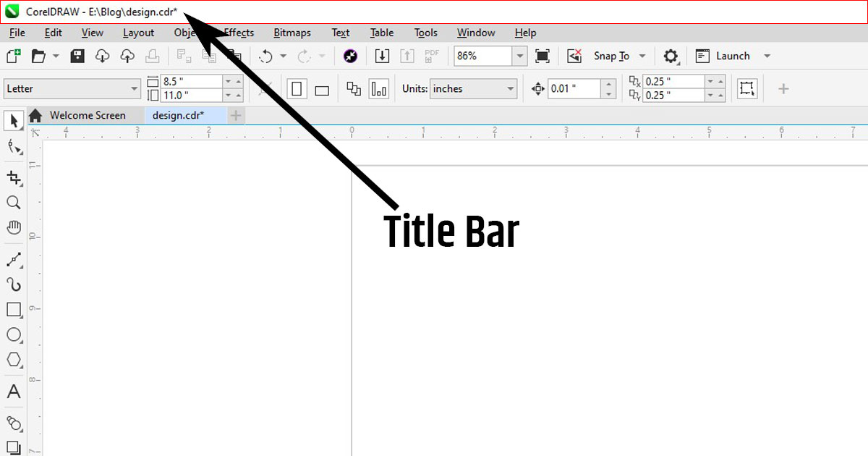868x456 pixels.
Task: Expand the zoom level 86% dropdown
Action: tap(519, 56)
